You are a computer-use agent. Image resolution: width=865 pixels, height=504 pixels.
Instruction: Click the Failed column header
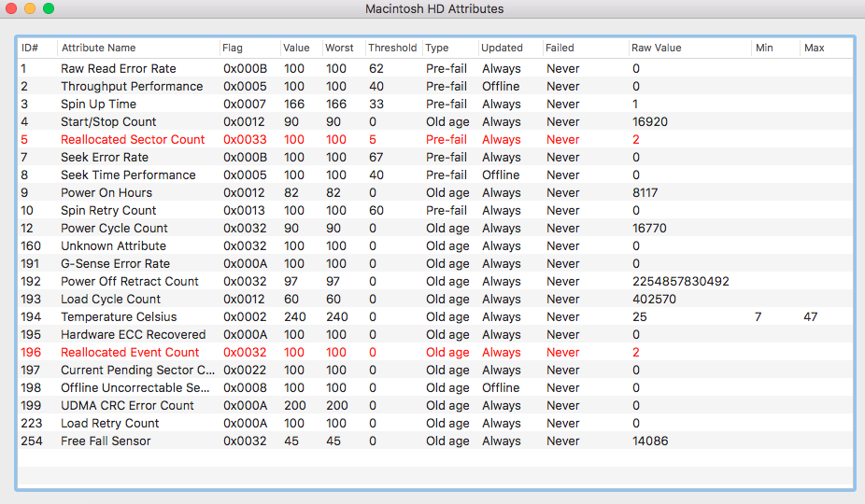tap(586, 48)
